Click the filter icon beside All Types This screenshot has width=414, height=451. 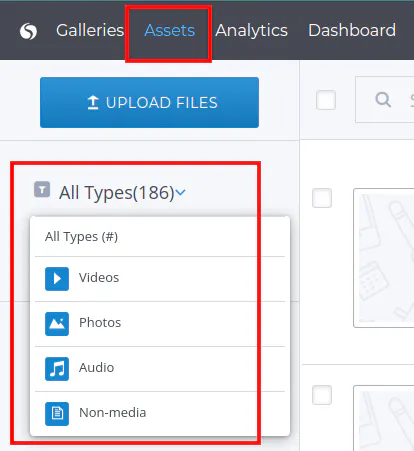42,189
